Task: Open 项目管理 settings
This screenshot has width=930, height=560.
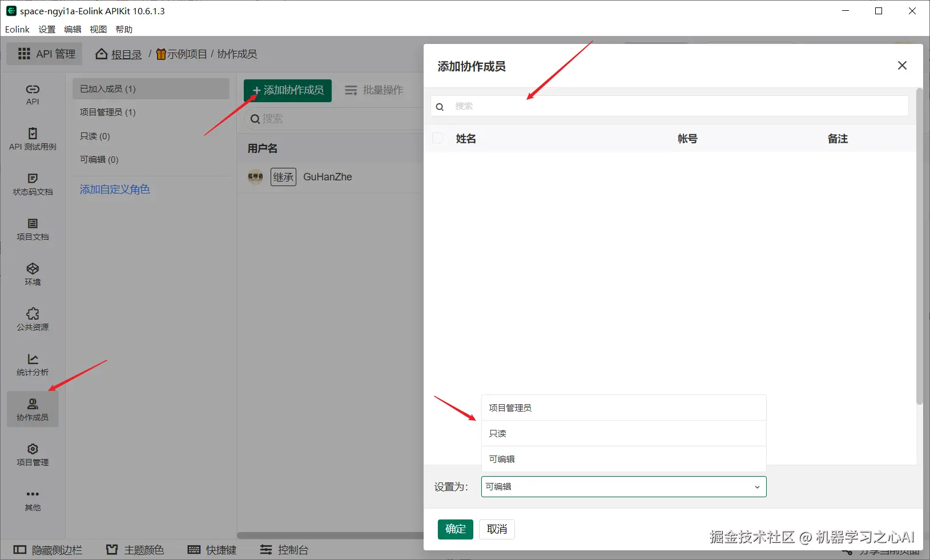Action: [32, 454]
